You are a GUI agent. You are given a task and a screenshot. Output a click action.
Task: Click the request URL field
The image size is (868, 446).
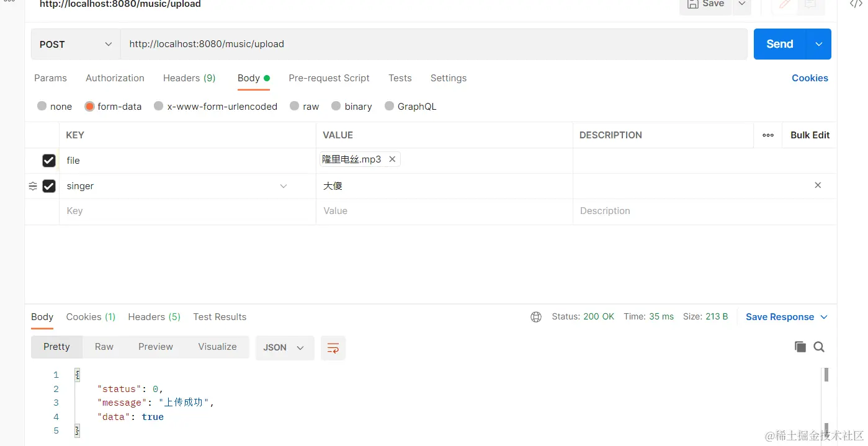click(x=434, y=44)
